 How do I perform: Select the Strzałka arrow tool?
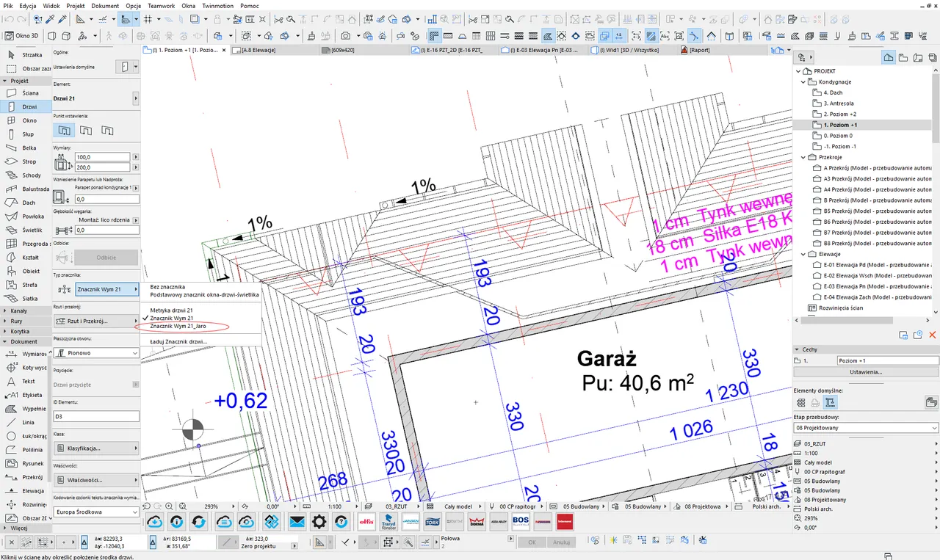(26, 54)
